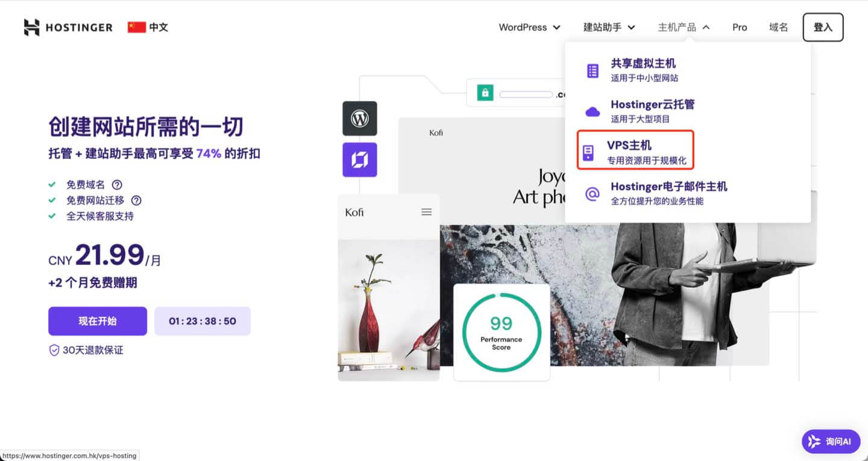The height and width of the screenshot is (461, 868).
Task: Click the vase photo thumbnail
Action: click(x=389, y=310)
